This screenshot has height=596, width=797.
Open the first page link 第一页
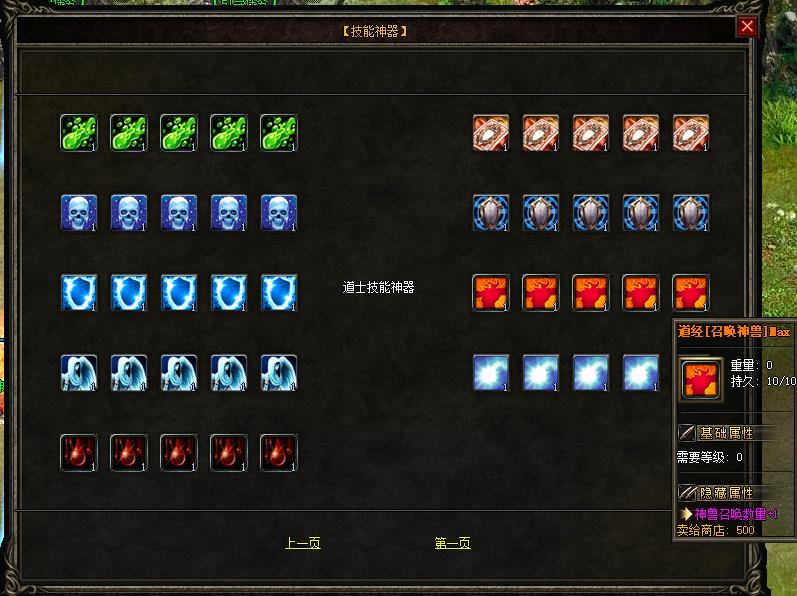pyautogui.click(x=452, y=543)
